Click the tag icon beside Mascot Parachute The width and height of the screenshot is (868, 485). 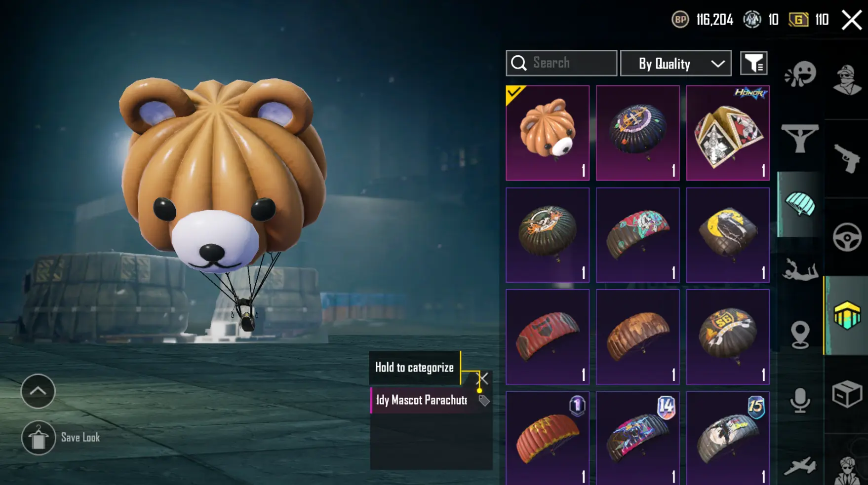tap(484, 401)
